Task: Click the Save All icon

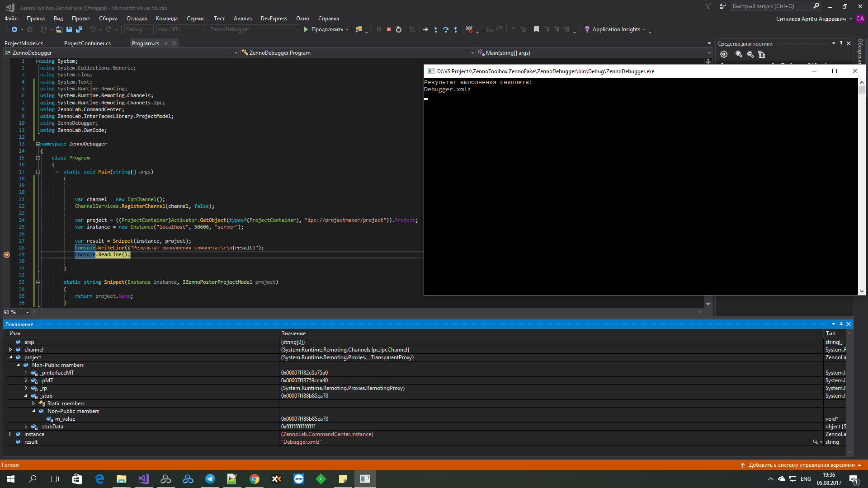Action: click(79, 29)
